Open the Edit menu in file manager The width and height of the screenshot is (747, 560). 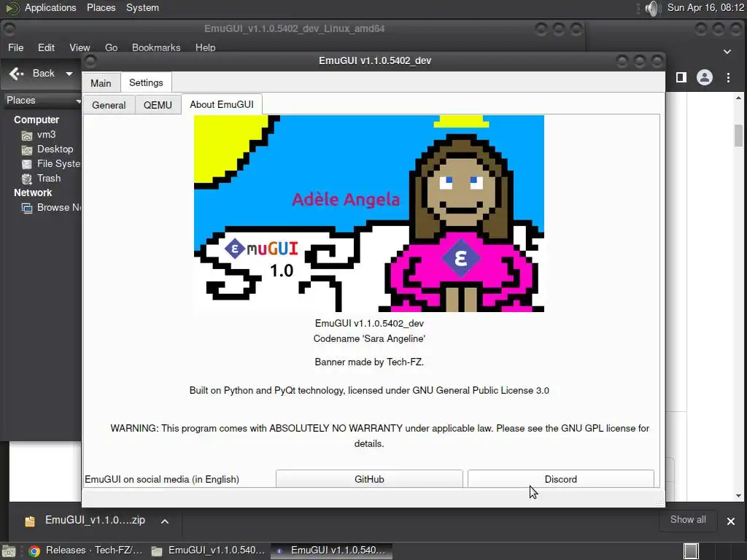tap(46, 47)
